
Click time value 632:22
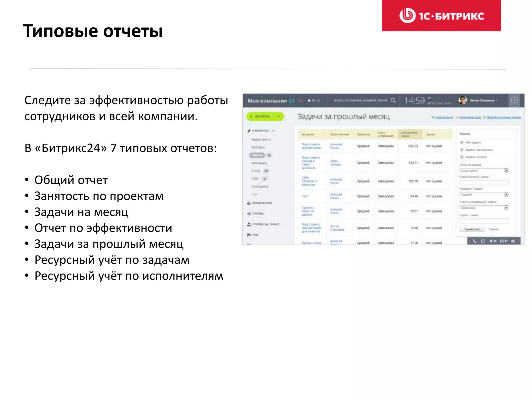[413, 146]
